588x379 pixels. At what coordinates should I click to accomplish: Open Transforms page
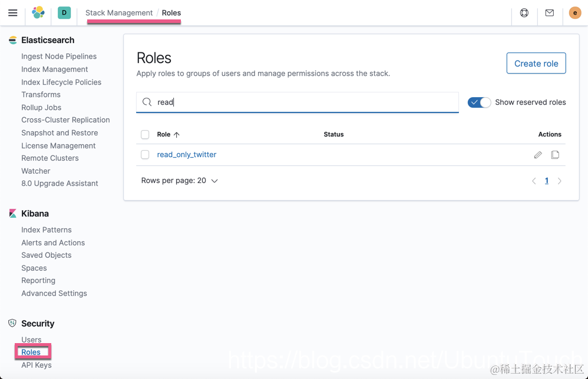[41, 94]
